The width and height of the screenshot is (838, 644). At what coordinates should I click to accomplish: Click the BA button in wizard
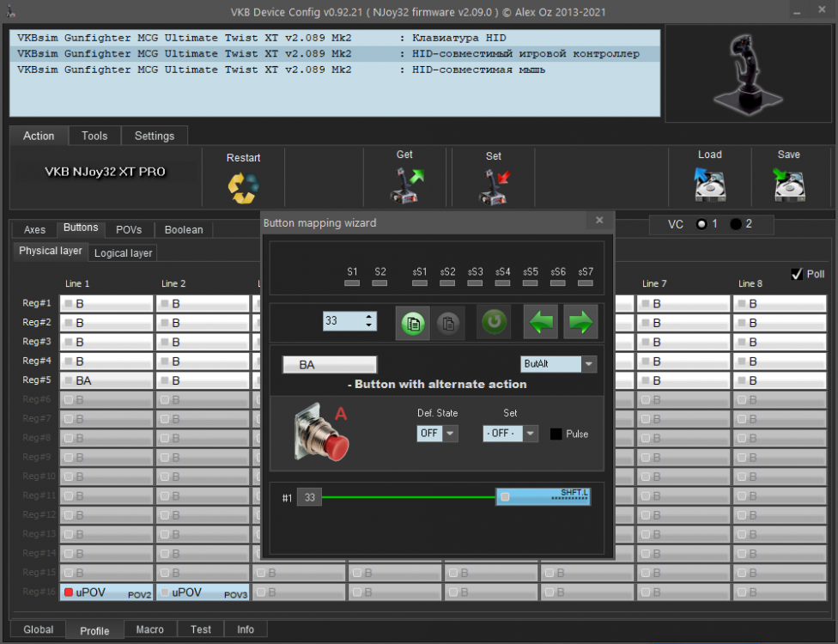(x=329, y=365)
